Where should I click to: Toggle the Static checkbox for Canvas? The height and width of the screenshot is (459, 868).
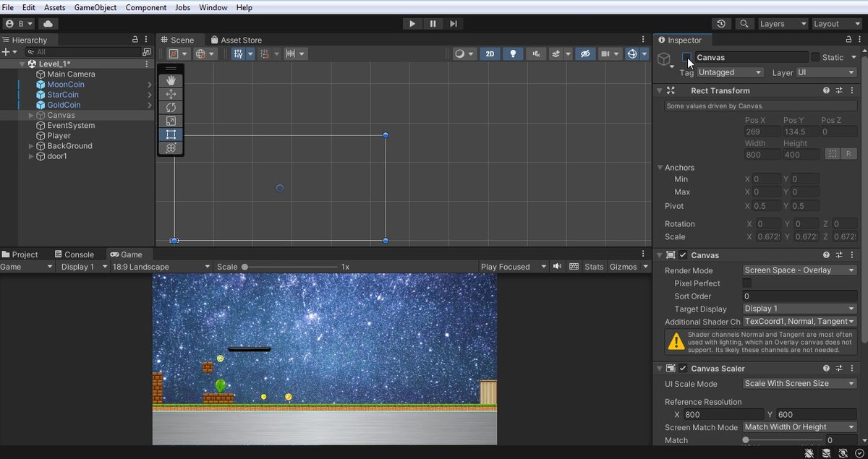click(x=815, y=57)
